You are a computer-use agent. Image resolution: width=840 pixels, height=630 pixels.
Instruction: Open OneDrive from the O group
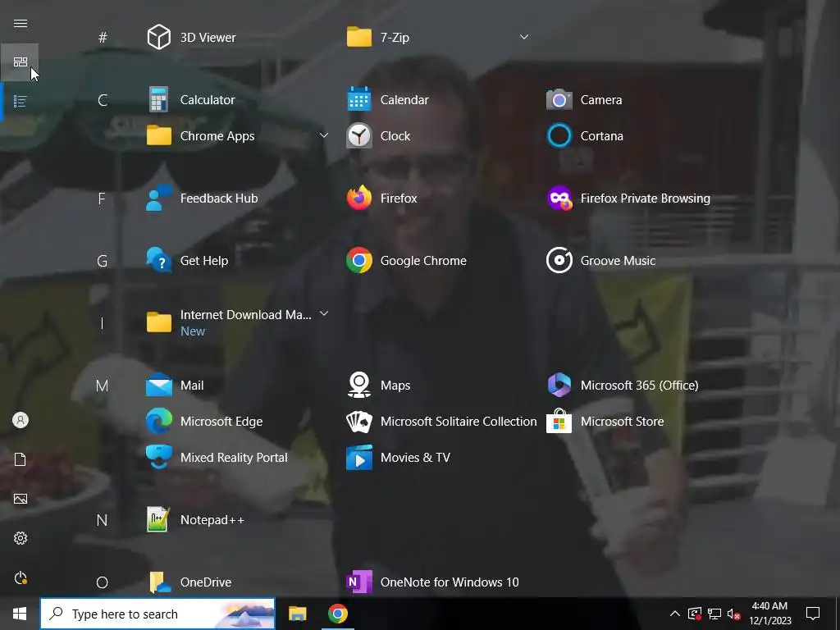click(158, 582)
